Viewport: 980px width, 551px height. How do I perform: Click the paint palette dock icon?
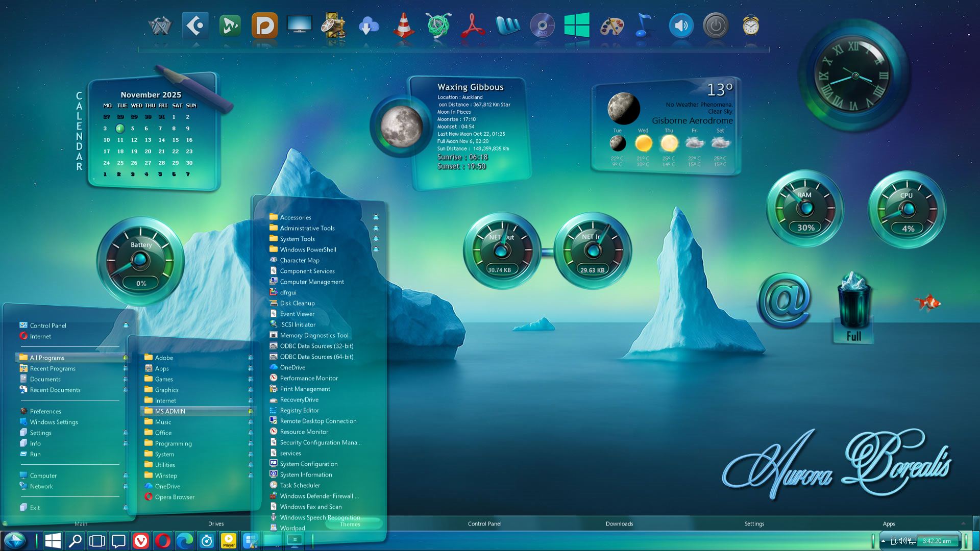611,26
